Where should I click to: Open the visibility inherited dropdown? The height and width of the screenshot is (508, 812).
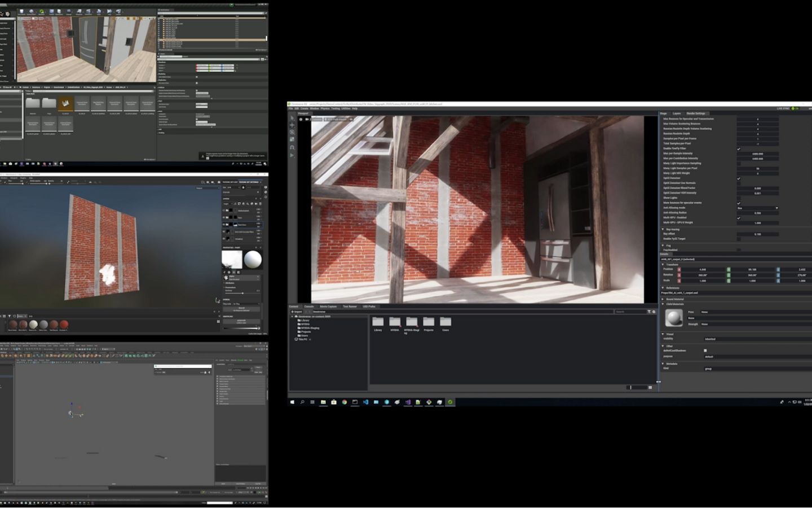[758, 339]
